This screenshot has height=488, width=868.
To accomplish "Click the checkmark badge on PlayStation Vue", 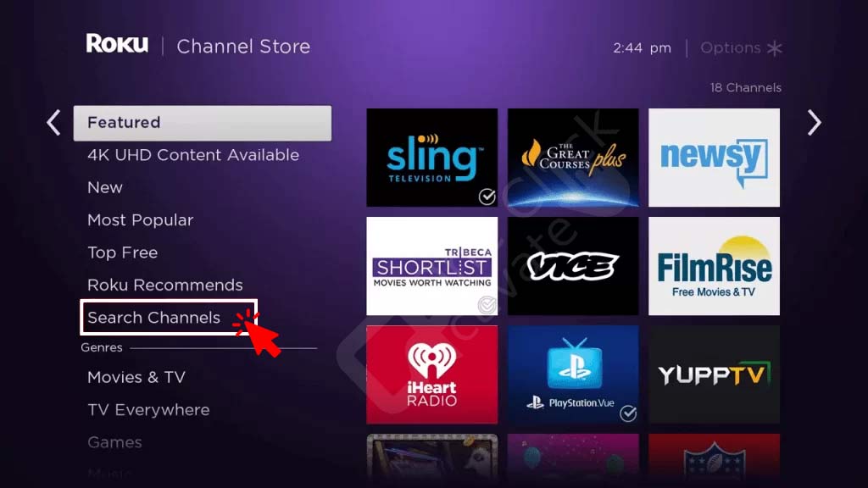I will (x=628, y=413).
